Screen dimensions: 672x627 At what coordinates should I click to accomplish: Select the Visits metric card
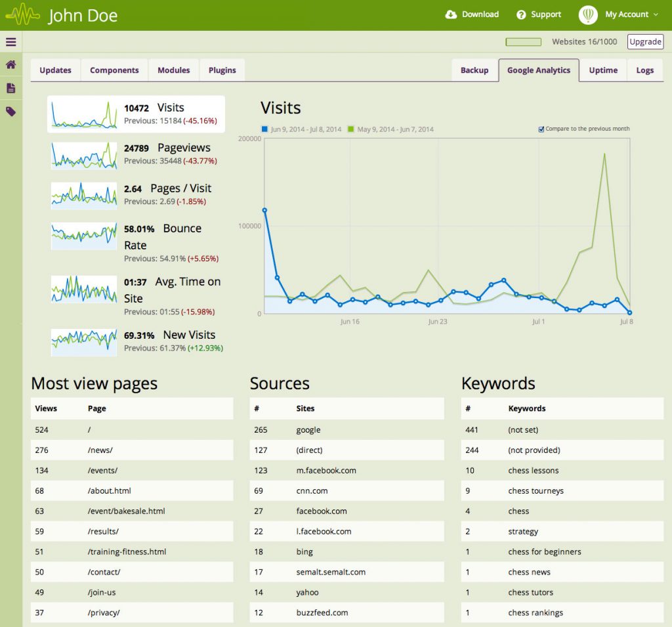coord(136,114)
